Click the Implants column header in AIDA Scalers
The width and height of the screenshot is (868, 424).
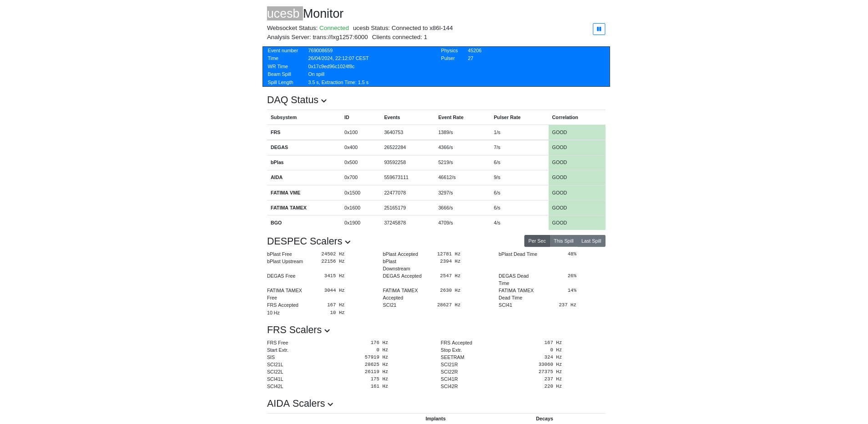[x=435, y=419]
